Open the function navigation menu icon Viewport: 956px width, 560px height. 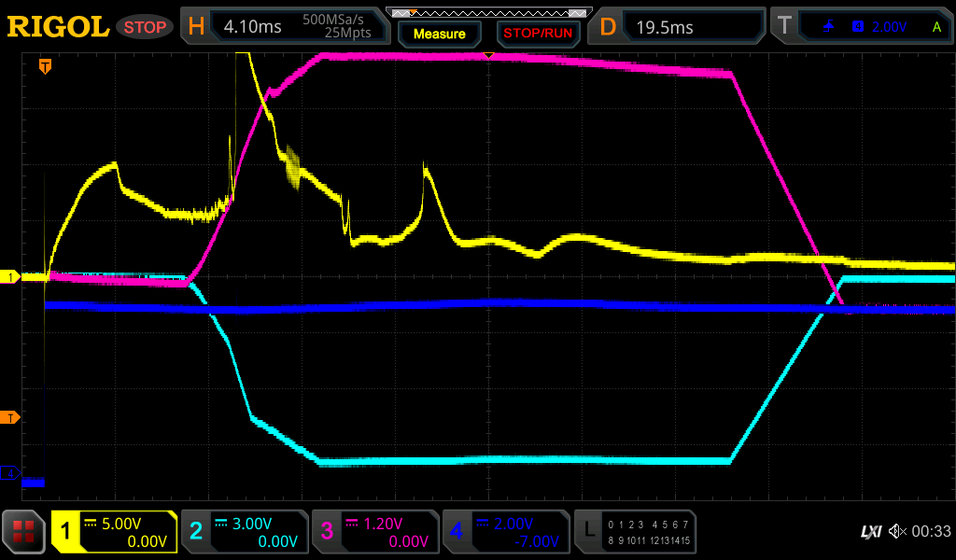[23, 532]
